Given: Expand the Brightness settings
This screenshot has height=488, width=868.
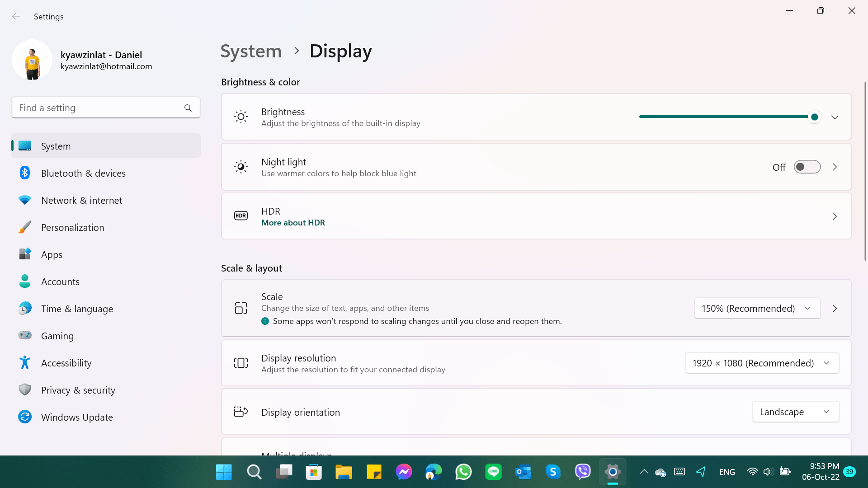Looking at the screenshot, I should tap(835, 117).
